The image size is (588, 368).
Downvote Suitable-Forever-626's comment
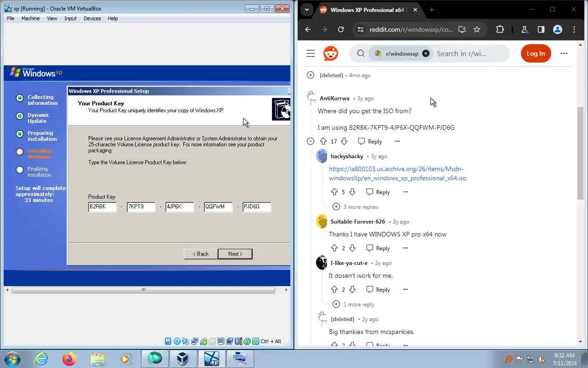coord(352,248)
